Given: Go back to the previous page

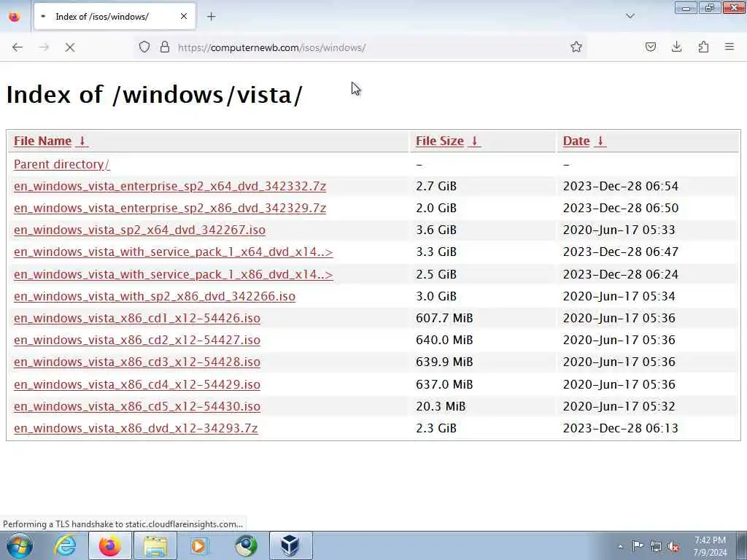Looking at the screenshot, I should [x=18, y=47].
